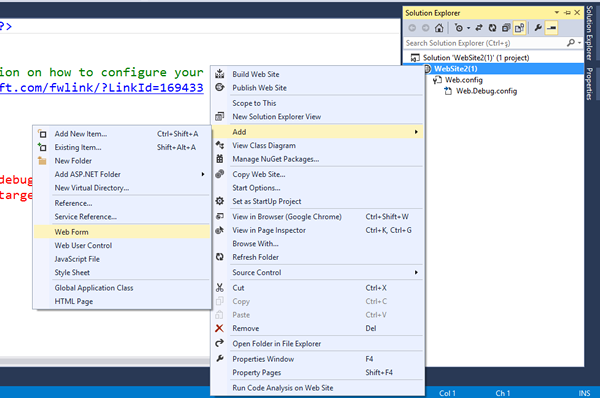Click the View Class Diagram icon
Screen dimensions: 600x398
click(220, 145)
